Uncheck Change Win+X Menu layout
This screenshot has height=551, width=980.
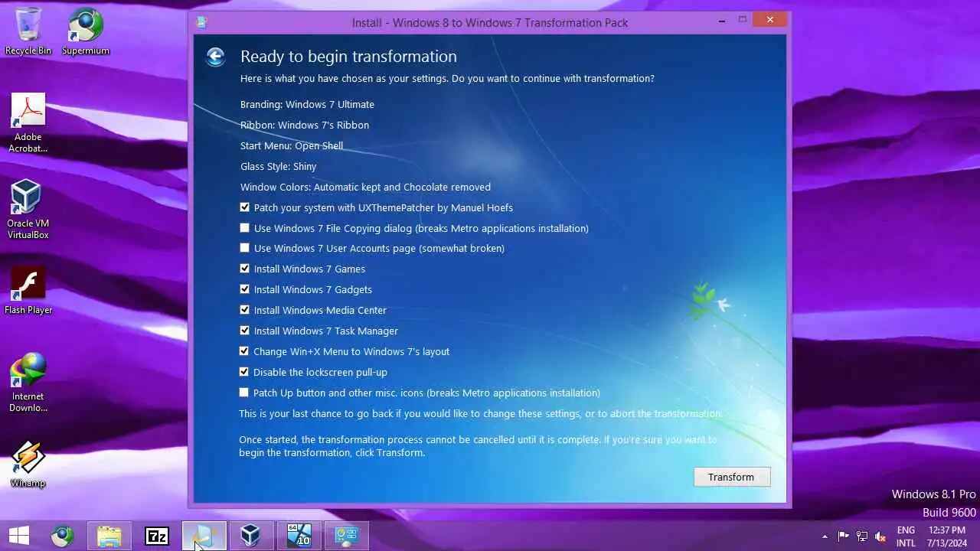pos(245,351)
